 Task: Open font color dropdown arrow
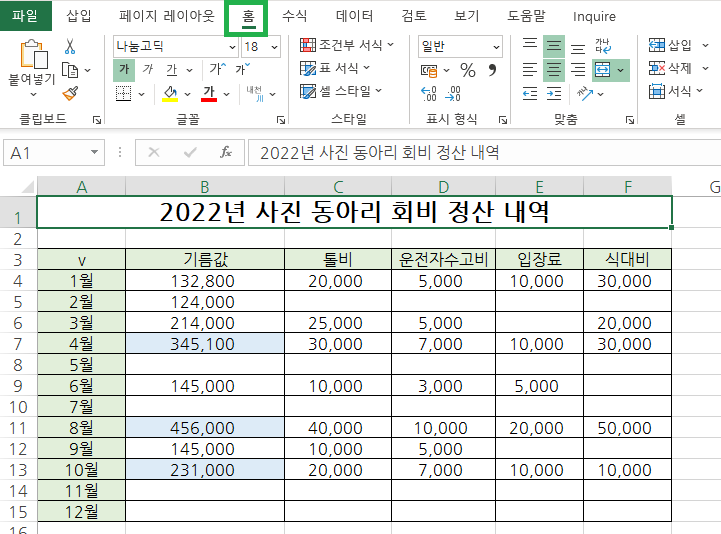pyautogui.click(x=227, y=94)
